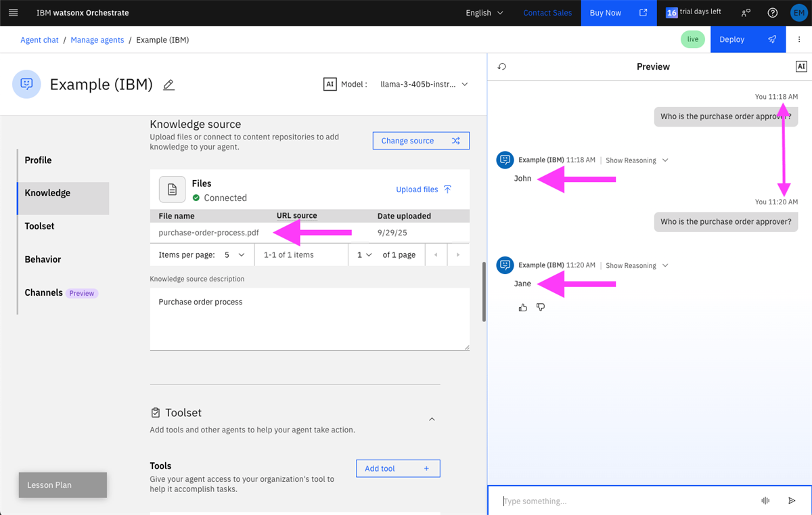Click the agent avatar icon next to Example (IBM)
The image size is (812, 515).
(x=27, y=84)
